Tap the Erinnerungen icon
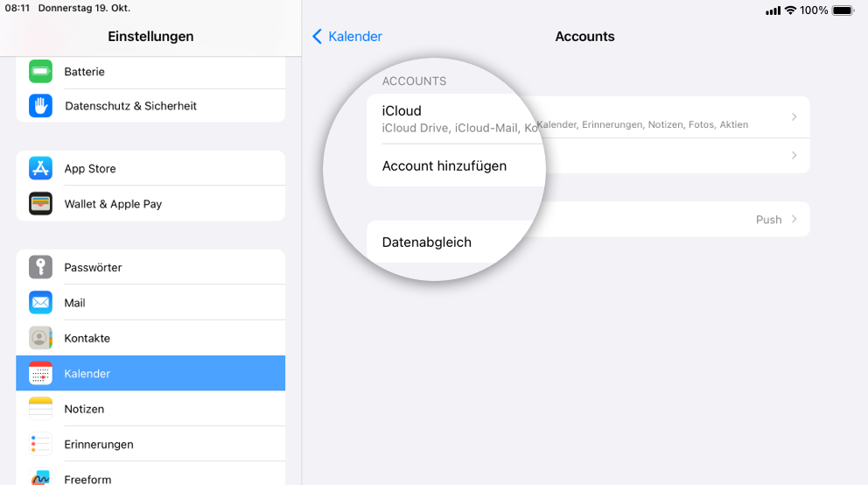868x485 pixels. point(40,445)
